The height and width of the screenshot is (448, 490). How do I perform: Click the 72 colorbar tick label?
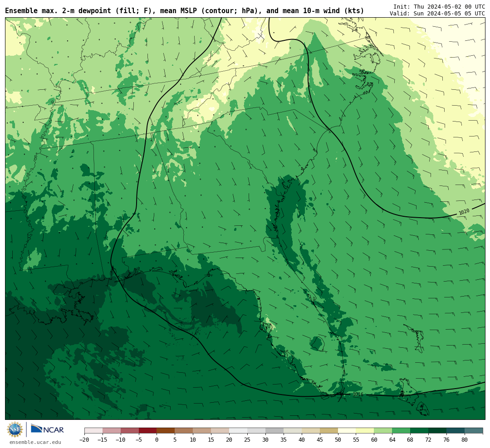coord(428,440)
